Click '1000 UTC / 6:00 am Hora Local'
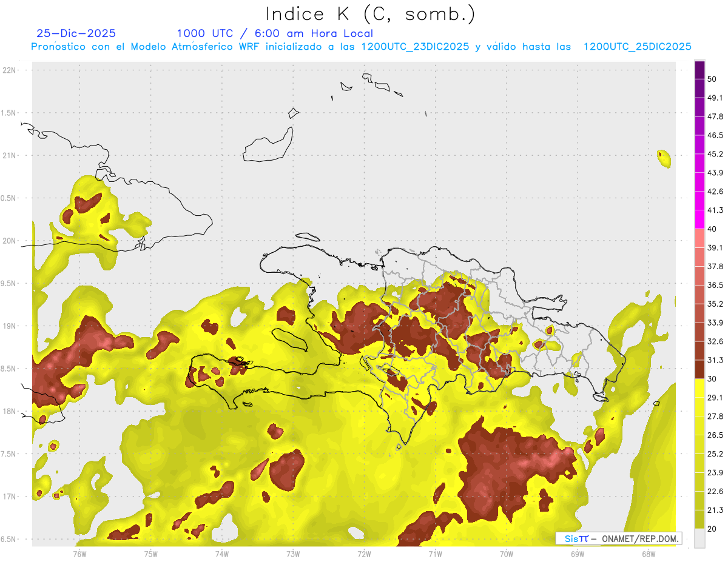The image size is (728, 562). (x=275, y=33)
